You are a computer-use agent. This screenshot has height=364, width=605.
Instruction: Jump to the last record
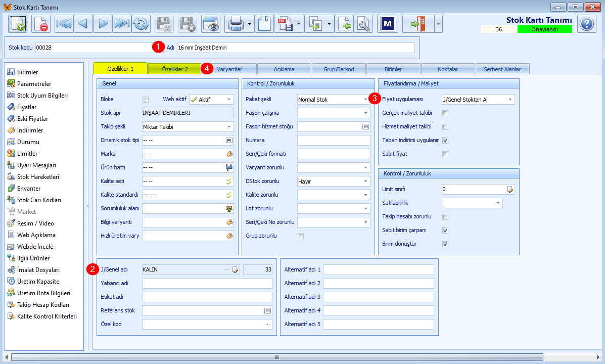pos(122,24)
